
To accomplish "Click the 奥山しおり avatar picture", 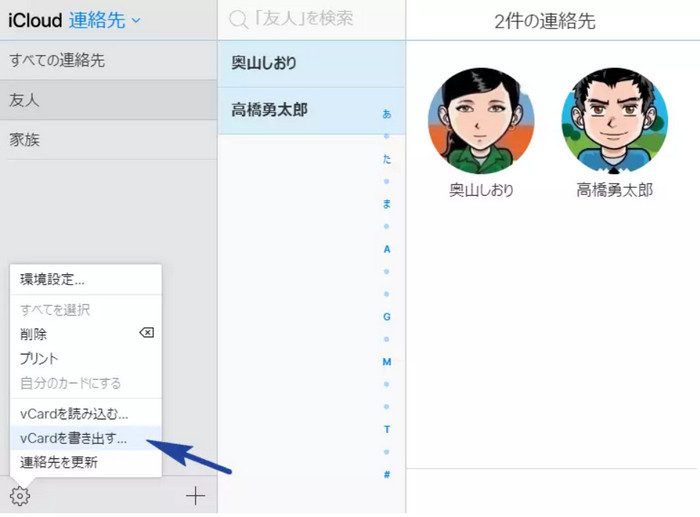I will click(x=481, y=121).
